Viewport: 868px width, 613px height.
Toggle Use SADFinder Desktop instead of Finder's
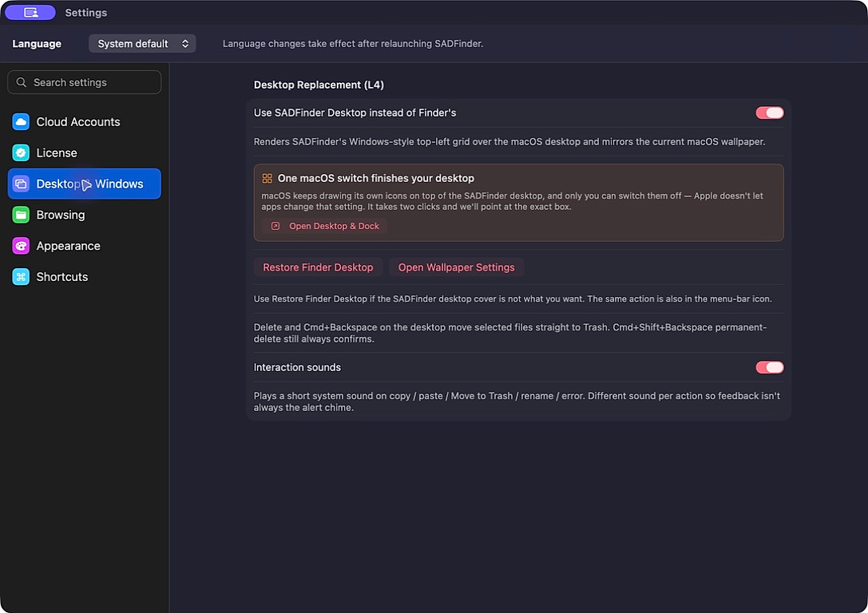coord(770,113)
